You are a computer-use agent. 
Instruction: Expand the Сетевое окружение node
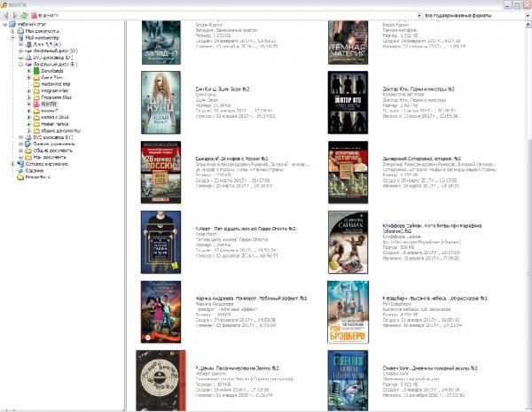pyautogui.click(x=13, y=164)
